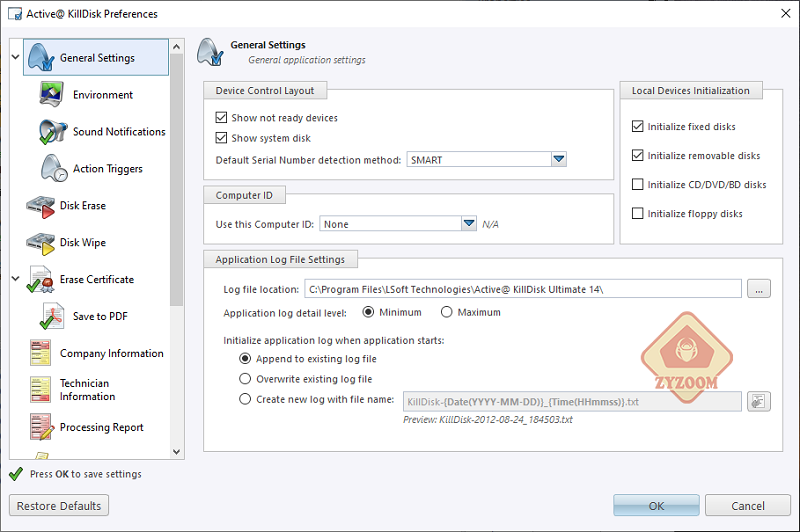This screenshot has width=800, height=532.
Task: Click the green checkmark status icon
Action: (16, 474)
